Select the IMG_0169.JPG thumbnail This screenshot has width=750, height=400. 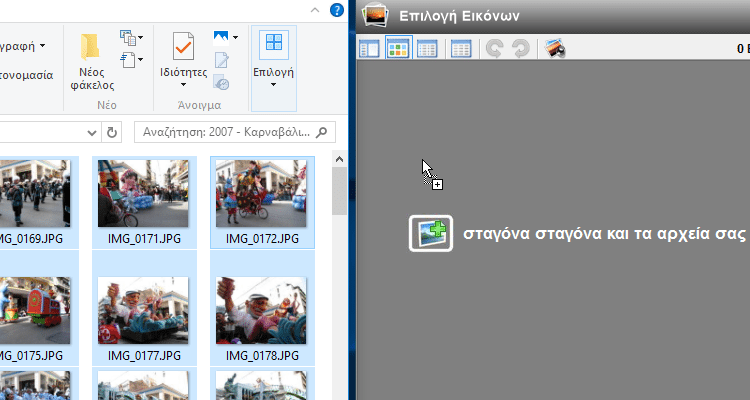(x=35, y=193)
